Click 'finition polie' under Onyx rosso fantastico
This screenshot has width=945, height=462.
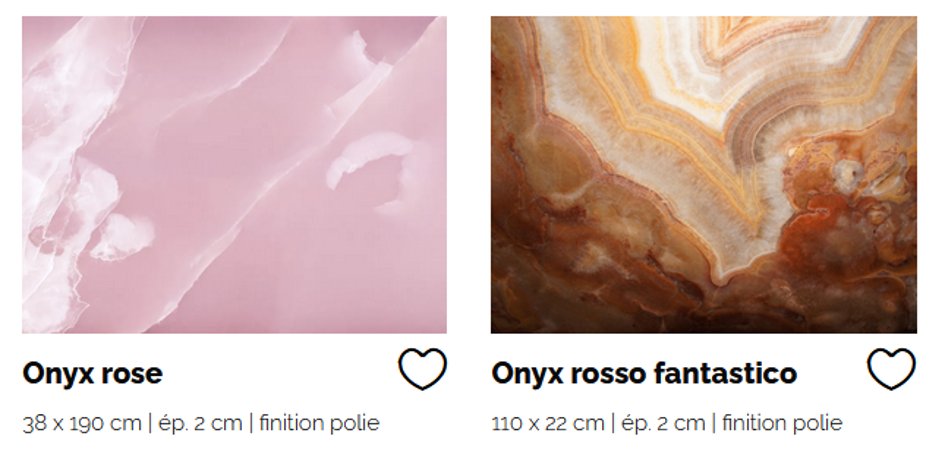[x=782, y=423]
